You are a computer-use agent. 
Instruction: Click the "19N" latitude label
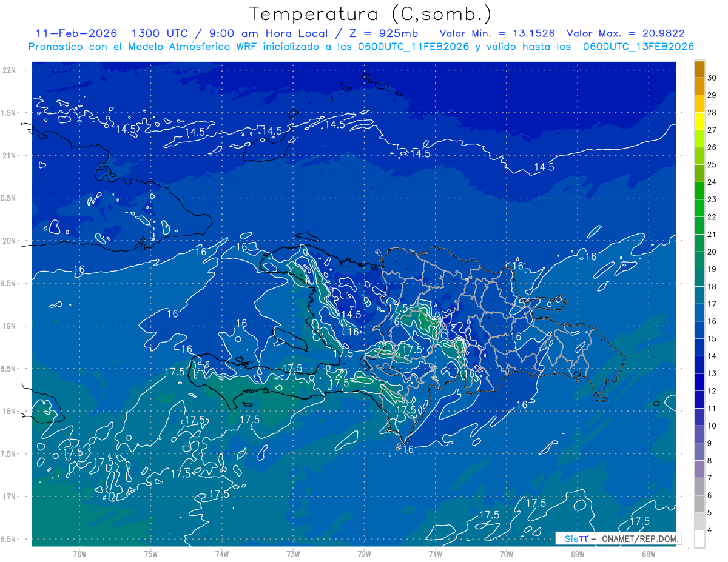9,326
